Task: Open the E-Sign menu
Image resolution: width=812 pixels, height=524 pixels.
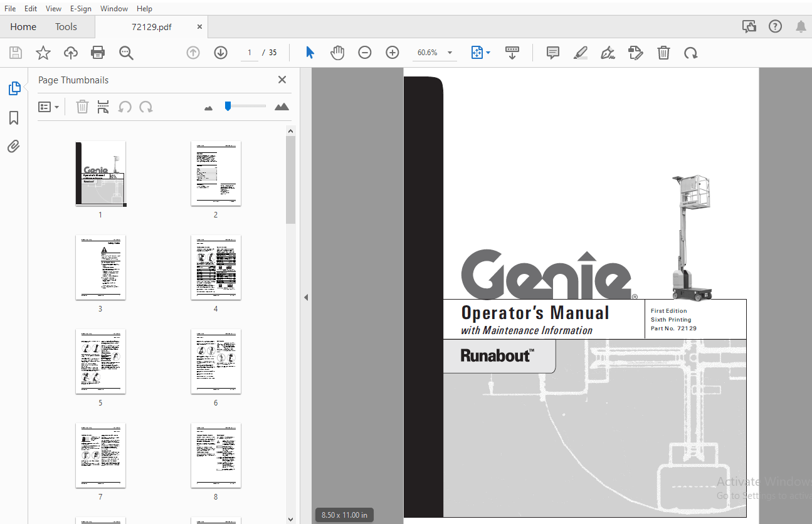Action: [81, 9]
